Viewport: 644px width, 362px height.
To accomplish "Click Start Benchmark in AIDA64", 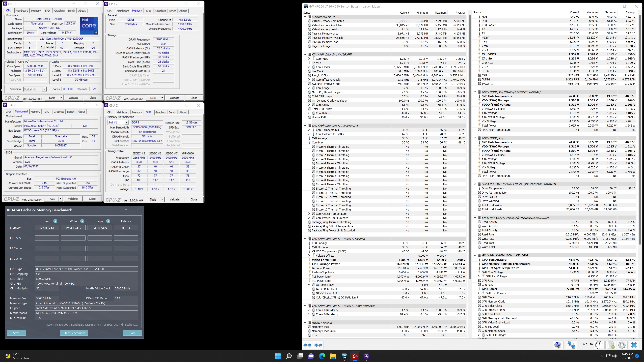I will pos(74,333).
